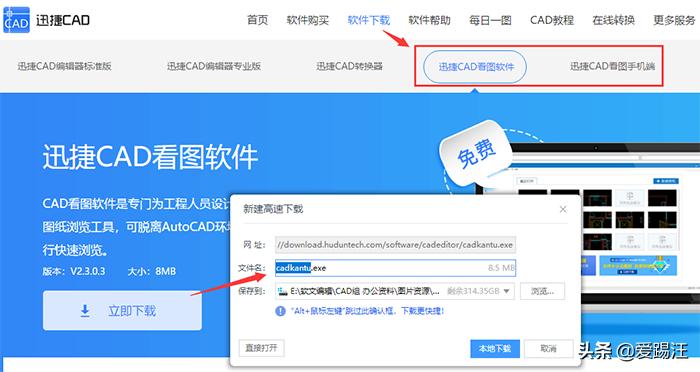Click the 取消 button
This screenshot has height=372, width=700.
tap(548, 348)
